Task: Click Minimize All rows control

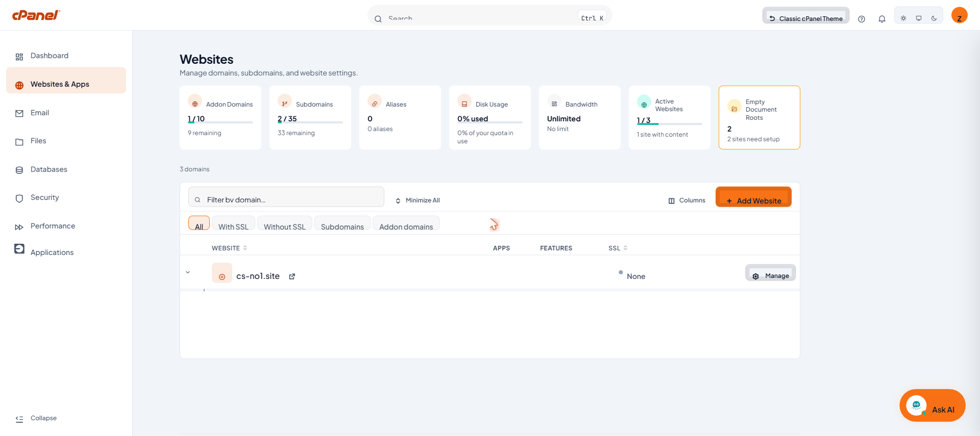Action: (x=418, y=200)
